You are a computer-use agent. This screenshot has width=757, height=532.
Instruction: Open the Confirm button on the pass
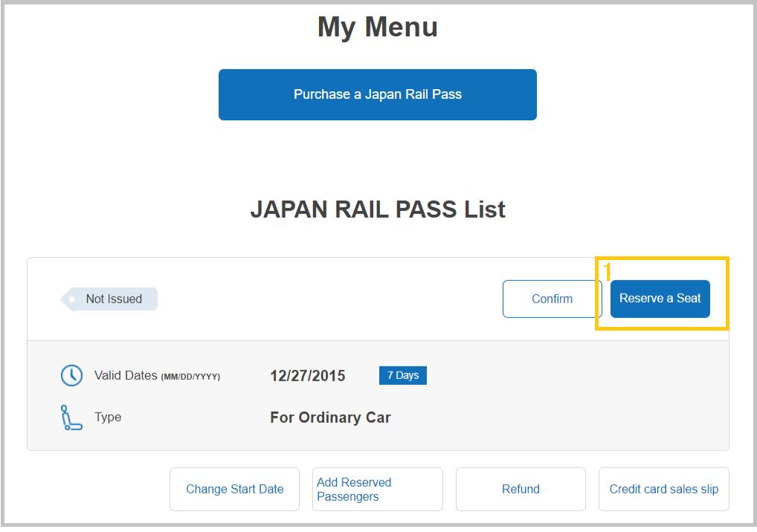coord(552,299)
